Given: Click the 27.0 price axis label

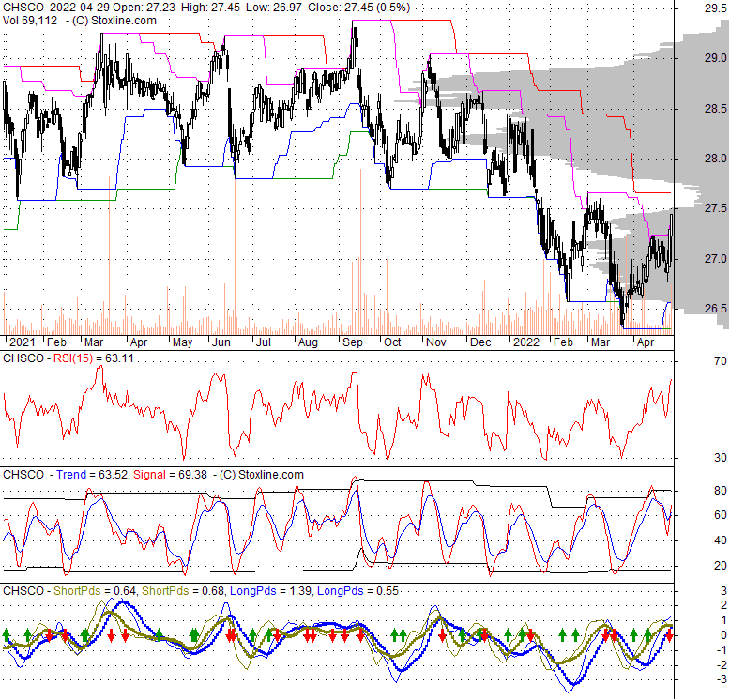Looking at the screenshot, I should 715,259.
